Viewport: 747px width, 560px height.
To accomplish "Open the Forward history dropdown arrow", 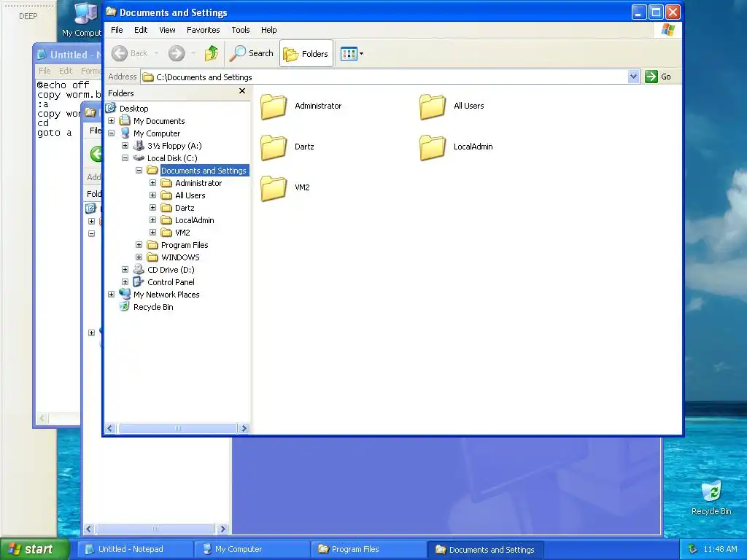I will (193, 53).
